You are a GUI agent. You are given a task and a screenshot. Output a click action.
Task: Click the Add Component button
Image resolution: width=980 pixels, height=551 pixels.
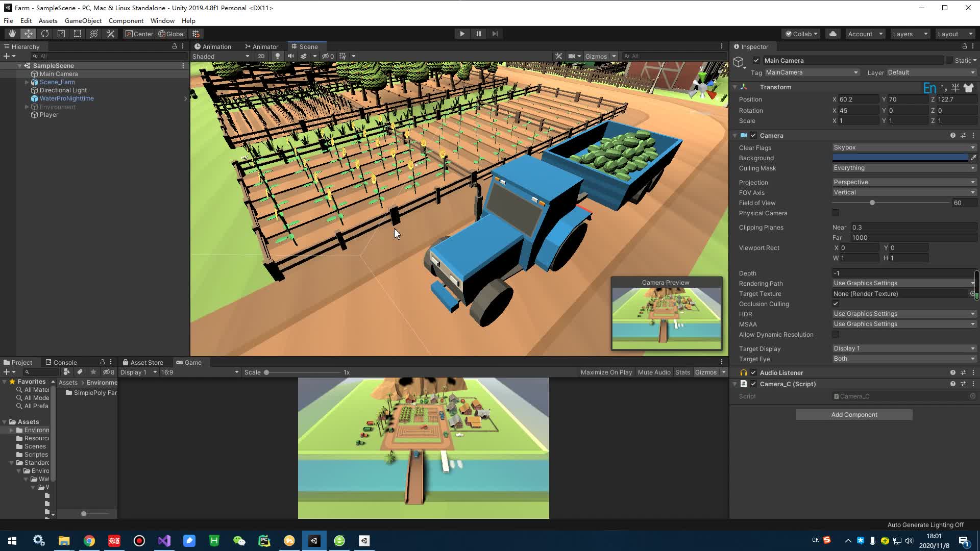pos(854,414)
